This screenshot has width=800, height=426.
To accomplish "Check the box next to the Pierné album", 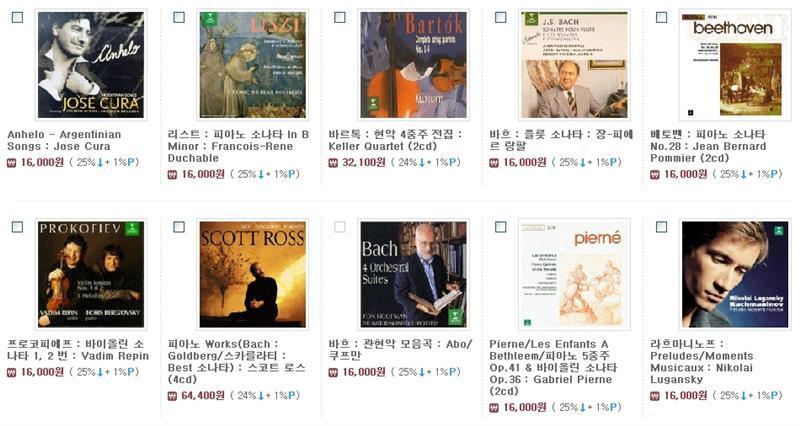I will tap(501, 227).
